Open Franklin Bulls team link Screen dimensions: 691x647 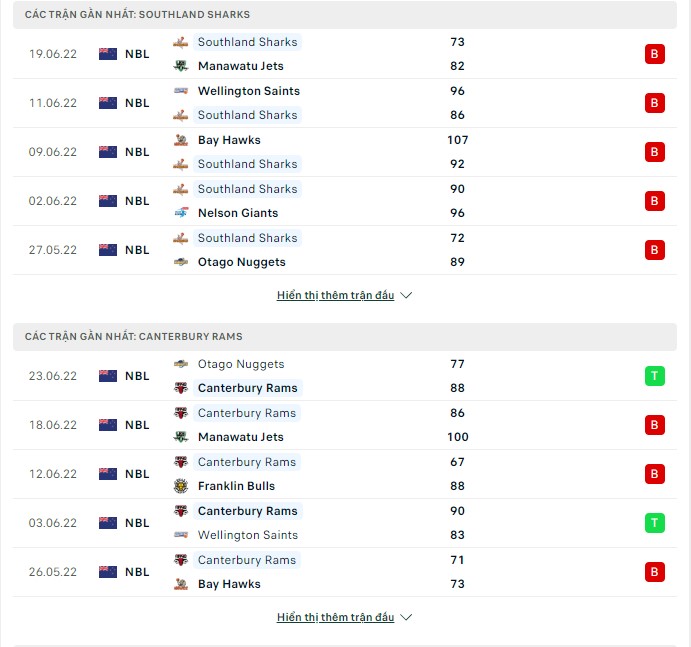[236, 486]
